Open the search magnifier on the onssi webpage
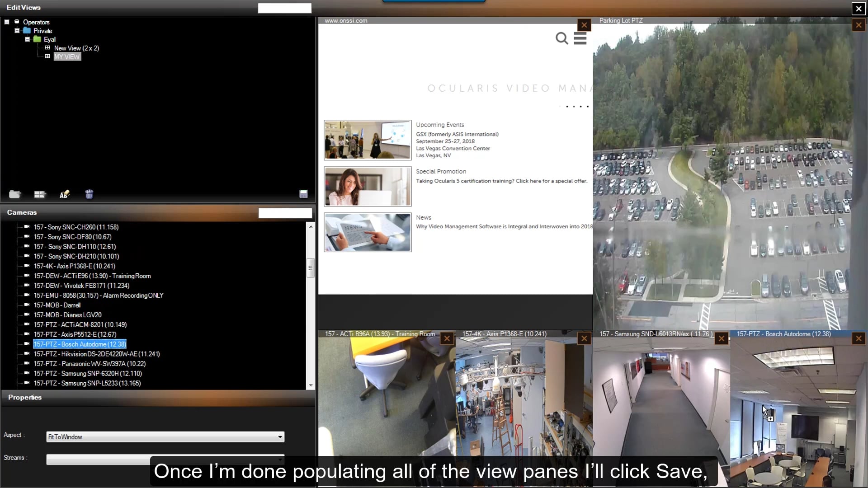The height and width of the screenshot is (488, 868). pyautogui.click(x=561, y=38)
